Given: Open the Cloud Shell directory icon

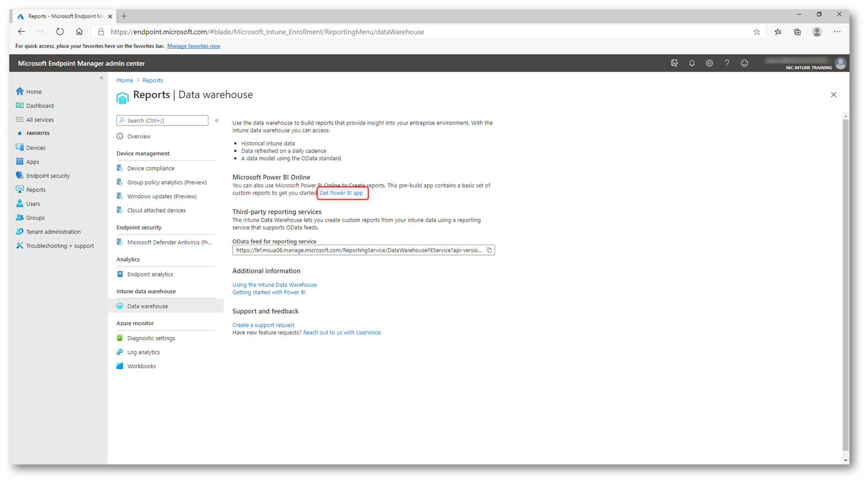Looking at the screenshot, I should point(674,63).
